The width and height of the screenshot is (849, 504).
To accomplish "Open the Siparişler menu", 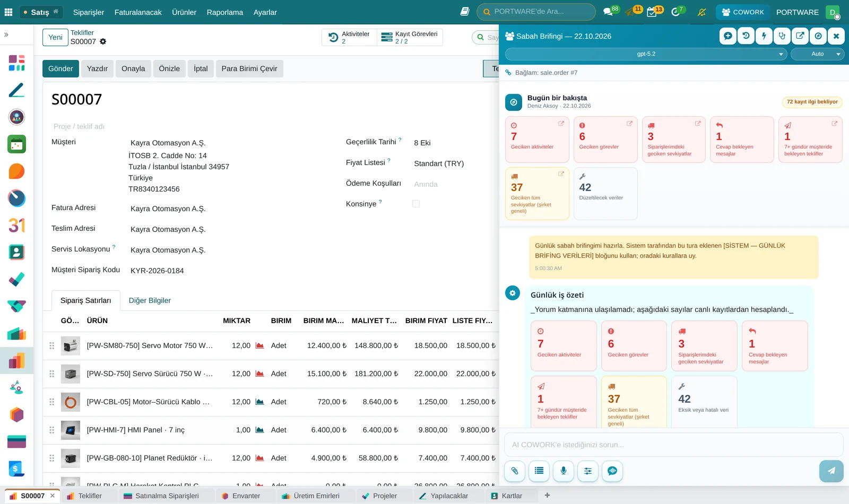I will click(x=89, y=12).
